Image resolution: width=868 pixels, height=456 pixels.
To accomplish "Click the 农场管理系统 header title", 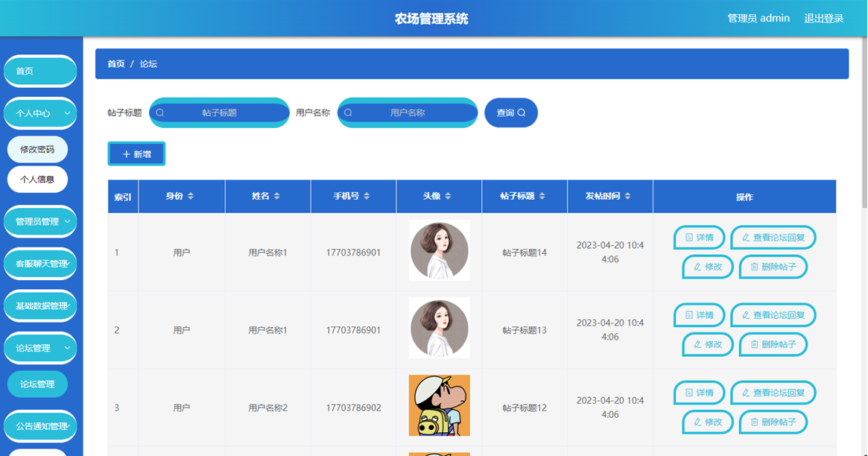I will pyautogui.click(x=431, y=19).
